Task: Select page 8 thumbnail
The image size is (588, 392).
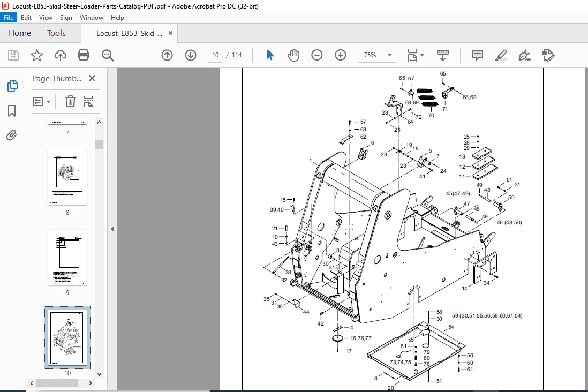Action: (x=67, y=177)
